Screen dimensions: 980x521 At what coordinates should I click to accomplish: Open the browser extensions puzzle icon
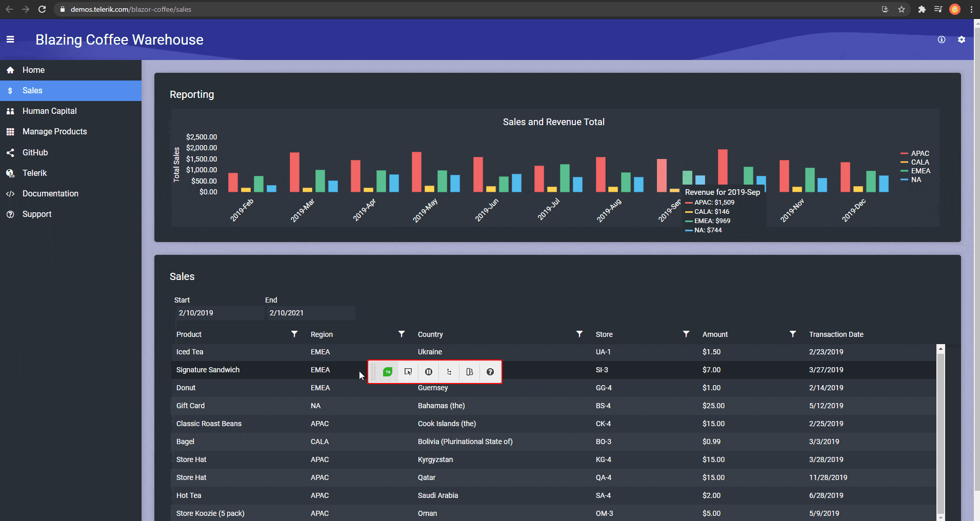[x=922, y=9]
